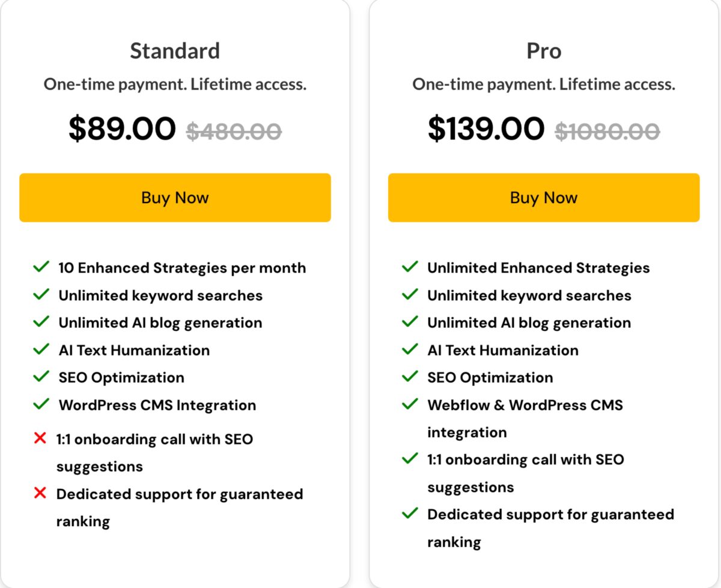This screenshot has height=588, width=721.
Task: Click the struck-through $1080.00 original price
Action: 607,130
